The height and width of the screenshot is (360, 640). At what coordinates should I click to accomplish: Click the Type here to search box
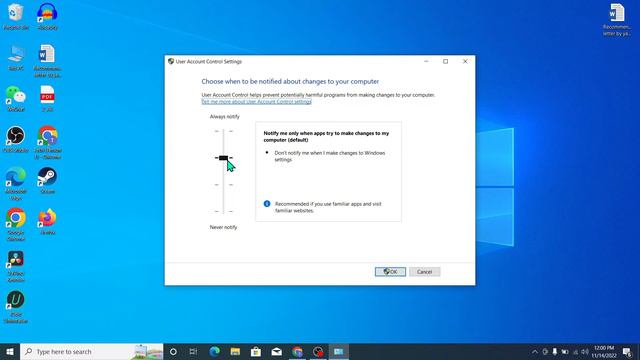coord(92,351)
